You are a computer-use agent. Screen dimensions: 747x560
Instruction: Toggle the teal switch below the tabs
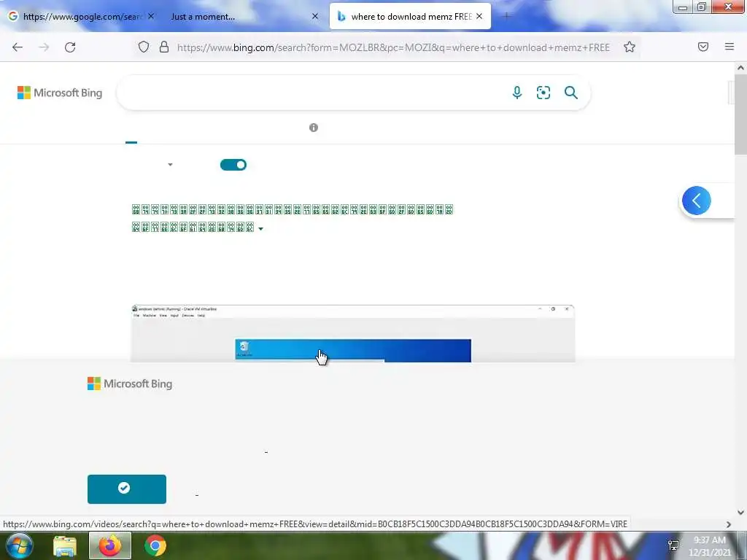pyautogui.click(x=233, y=165)
